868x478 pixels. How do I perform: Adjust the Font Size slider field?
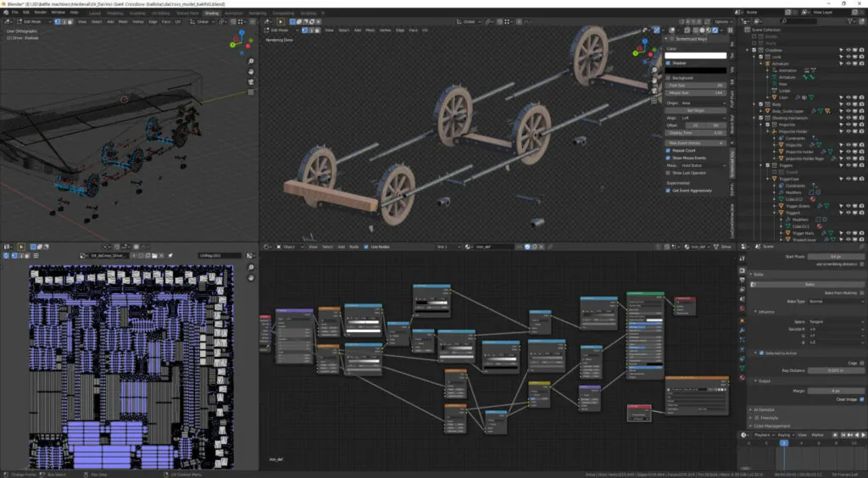(696, 86)
